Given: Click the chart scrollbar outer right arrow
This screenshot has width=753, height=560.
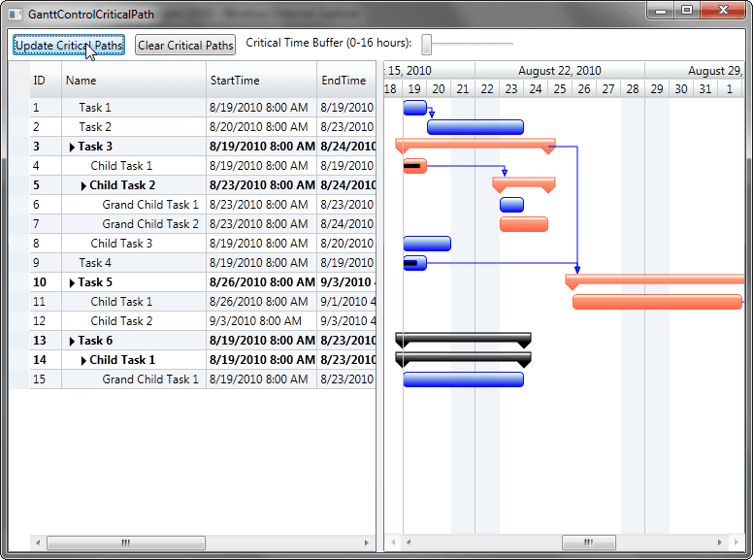Looking at the screenshot, I should point(737,543).
